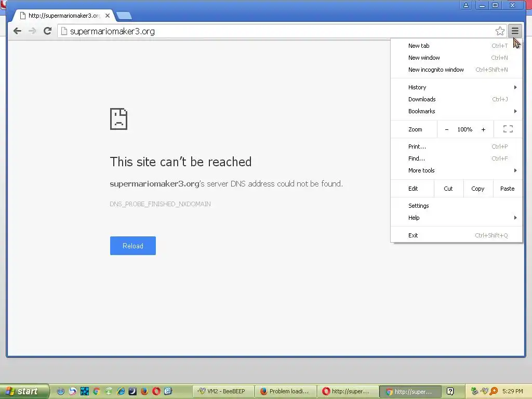Click Copy in the Edit row
Viewport: 532px width, 399px height.
point(478,189)
